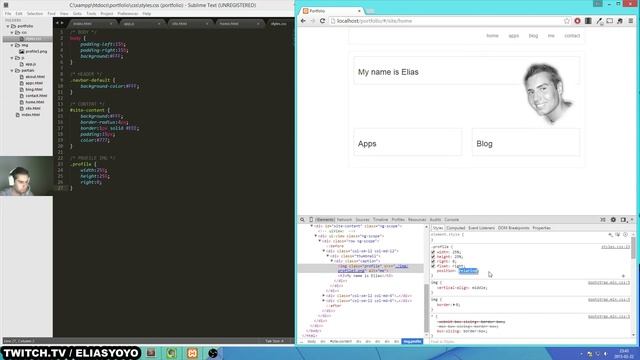
Task: Click the Sublime tab scroll left arrow
Action: [57, 23]
